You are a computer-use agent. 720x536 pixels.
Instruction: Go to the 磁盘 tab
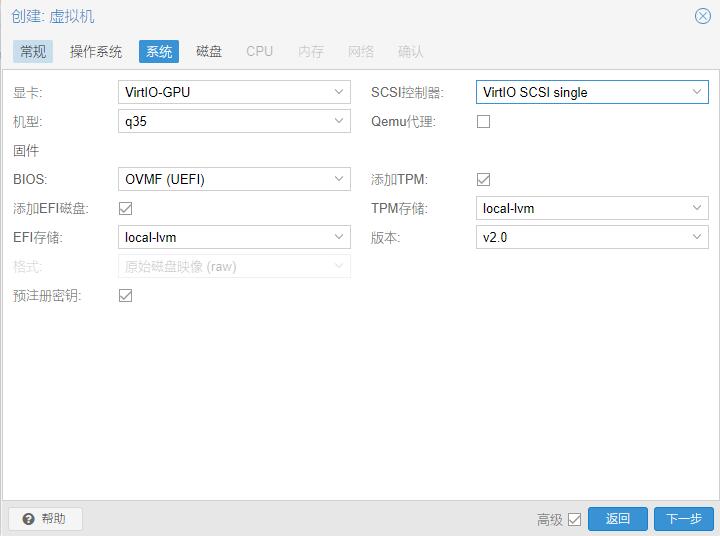(209, 51)
